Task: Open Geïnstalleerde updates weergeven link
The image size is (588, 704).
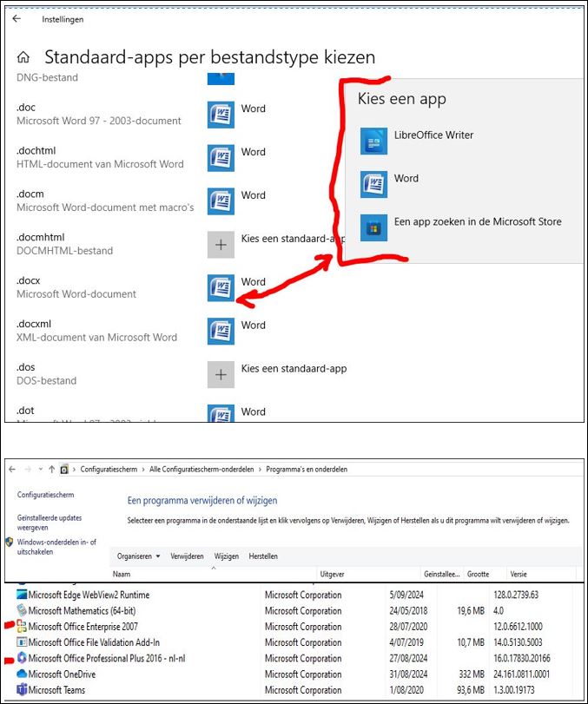Action: point(50,522)
